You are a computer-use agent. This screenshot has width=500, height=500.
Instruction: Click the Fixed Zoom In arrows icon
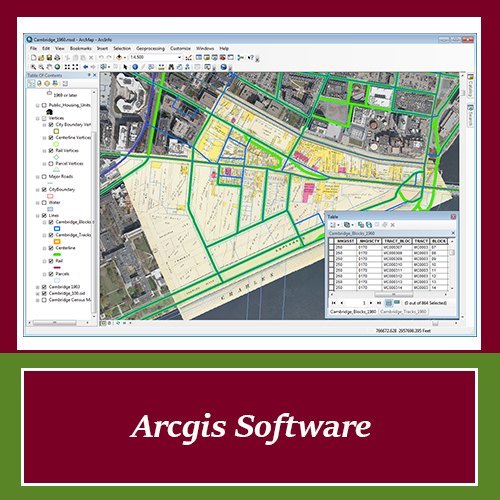coord(67,67)
